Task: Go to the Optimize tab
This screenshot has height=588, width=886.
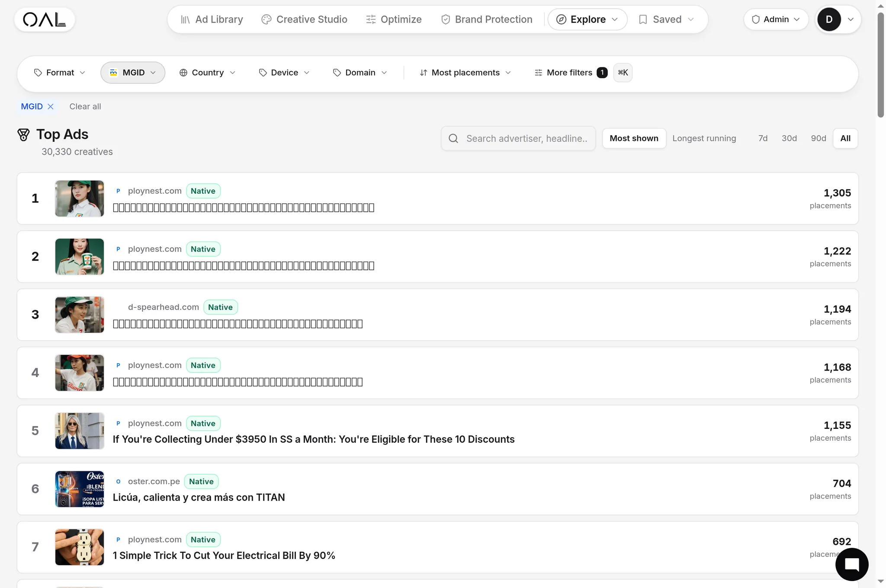Action: click(x=394, y=19)
